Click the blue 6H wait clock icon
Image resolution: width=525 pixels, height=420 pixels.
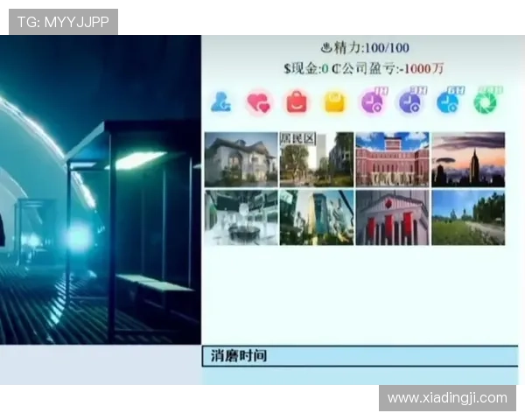[450, 101]
